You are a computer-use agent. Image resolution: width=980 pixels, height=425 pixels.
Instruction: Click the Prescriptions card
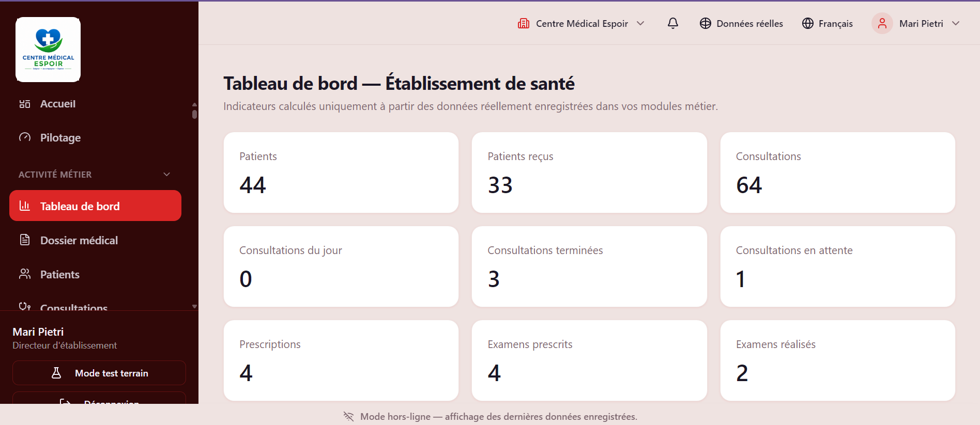[x=341, y=360]
